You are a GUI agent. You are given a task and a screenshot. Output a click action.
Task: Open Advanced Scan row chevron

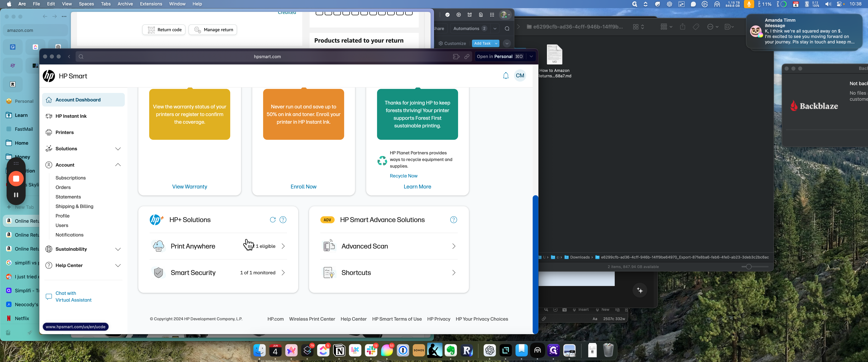pos(453,246)
